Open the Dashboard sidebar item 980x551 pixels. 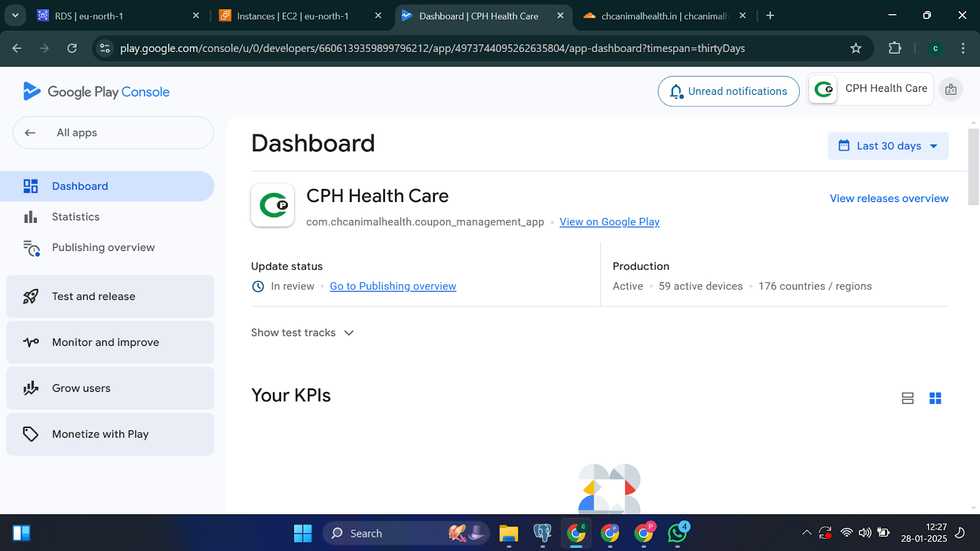[x=107, y=186]
